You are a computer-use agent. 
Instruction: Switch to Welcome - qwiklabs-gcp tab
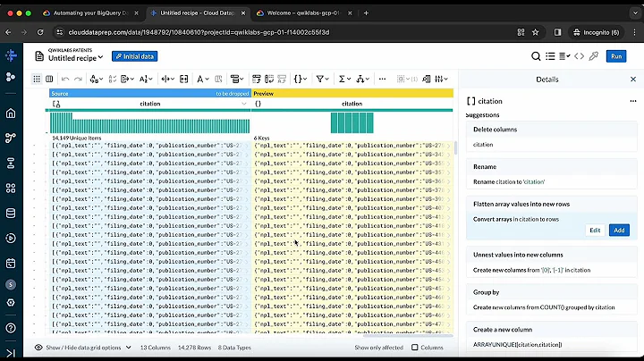tap(304, 13)
